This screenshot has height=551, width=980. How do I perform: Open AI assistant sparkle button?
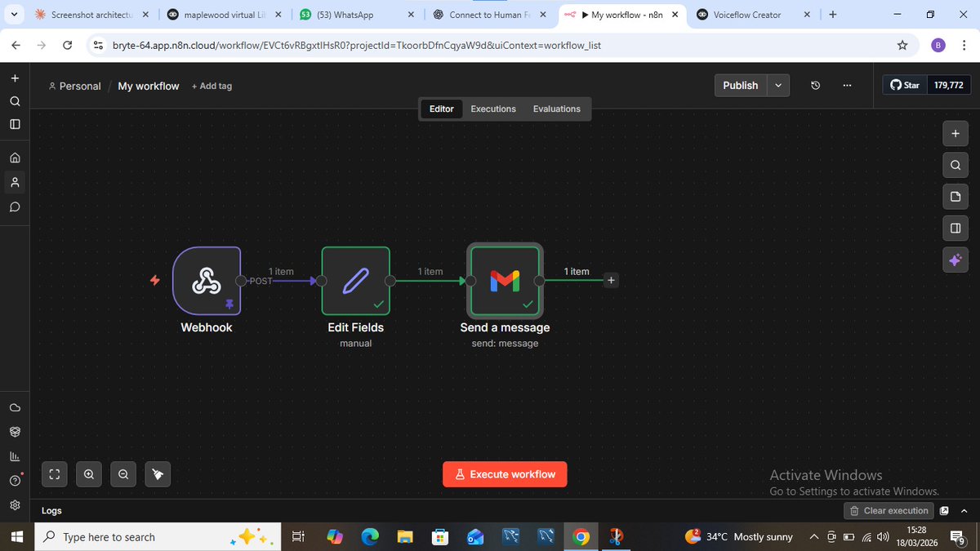coord(955,260)
